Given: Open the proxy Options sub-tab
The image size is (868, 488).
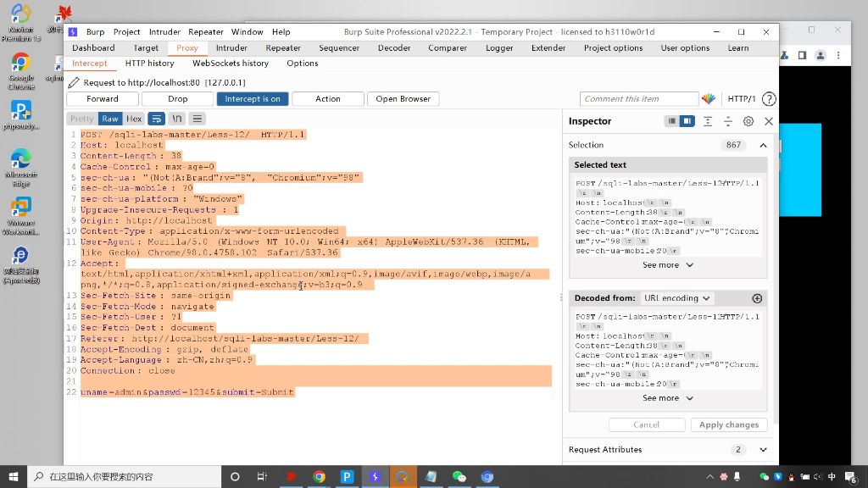Looking at the screenshot, I should 303,64.
